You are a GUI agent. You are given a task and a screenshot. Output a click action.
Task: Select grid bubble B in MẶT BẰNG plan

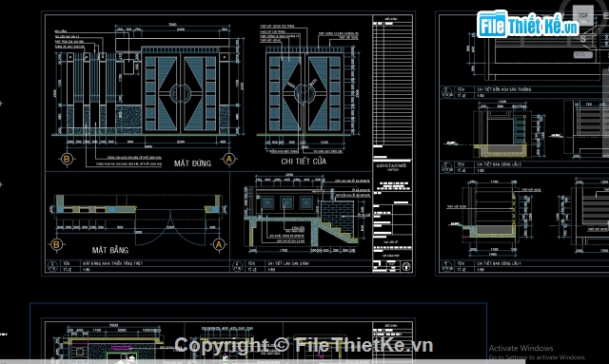56,244
